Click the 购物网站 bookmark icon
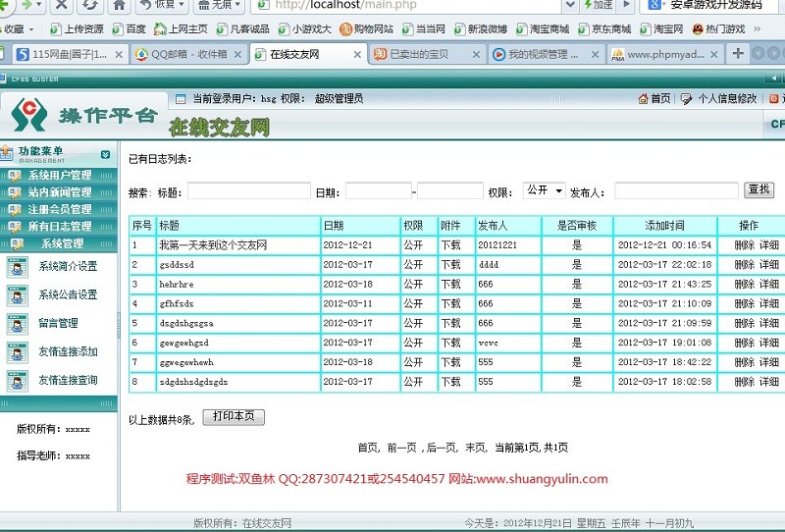Image resolution: width=785 pixels, height=532 pixels. point(345,29)
